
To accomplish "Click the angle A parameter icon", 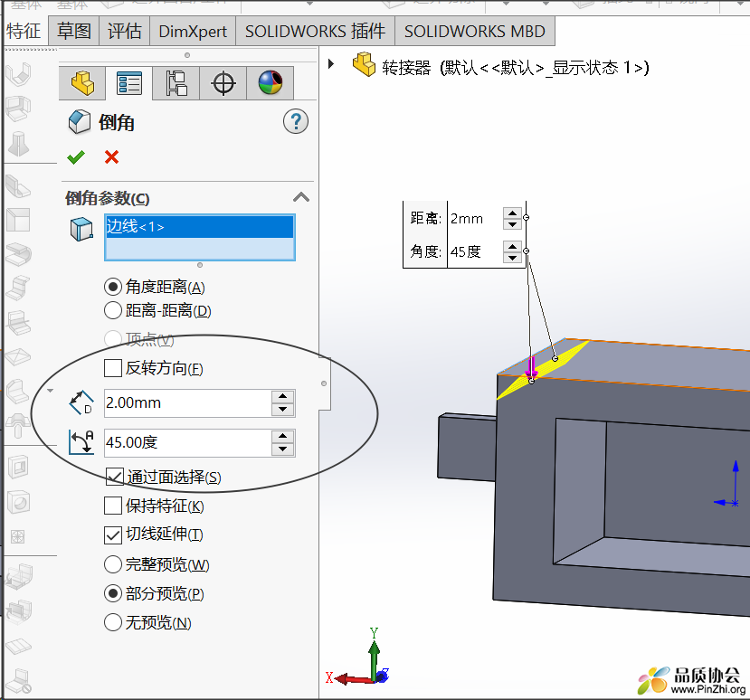I will point(81,442).
